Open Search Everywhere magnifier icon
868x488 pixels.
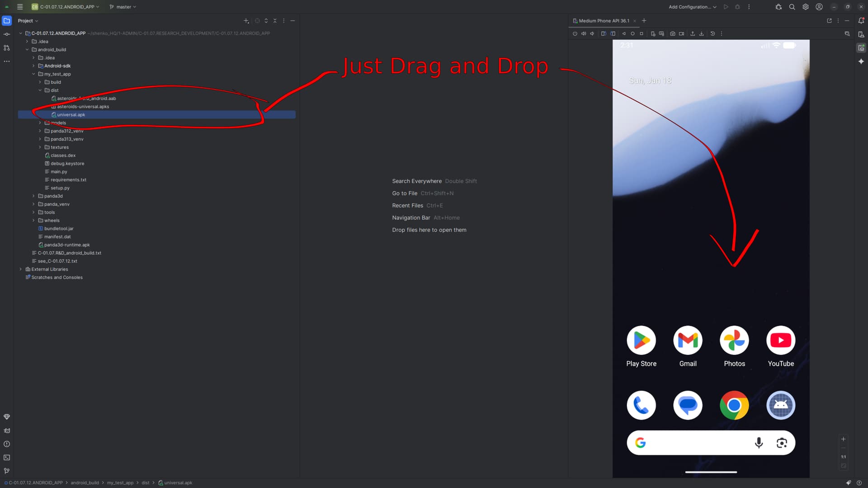792,7
